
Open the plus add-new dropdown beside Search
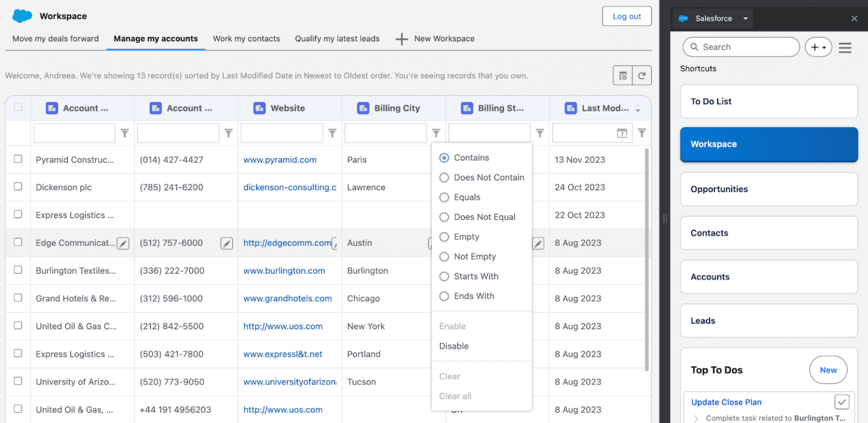click(x=818, y=47)
